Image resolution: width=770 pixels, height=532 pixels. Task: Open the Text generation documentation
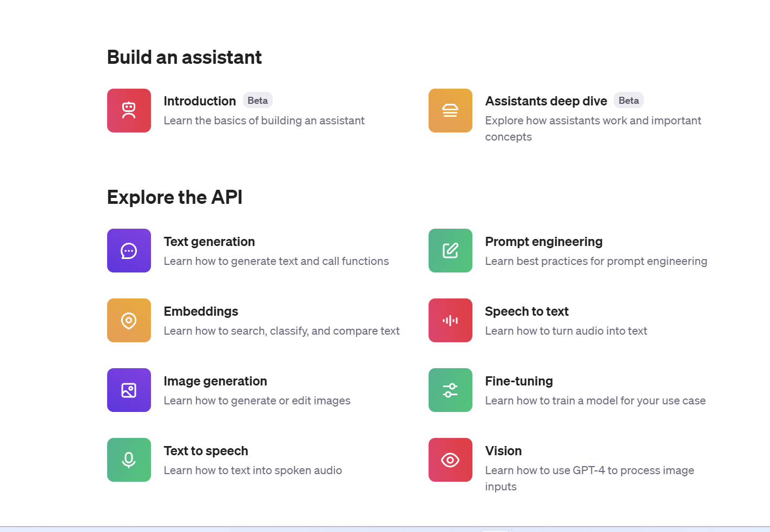[209, 242]
